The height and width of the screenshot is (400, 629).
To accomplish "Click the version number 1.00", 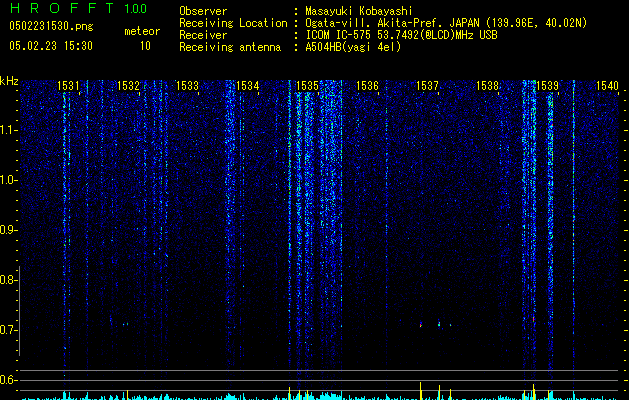I will 135,9.
